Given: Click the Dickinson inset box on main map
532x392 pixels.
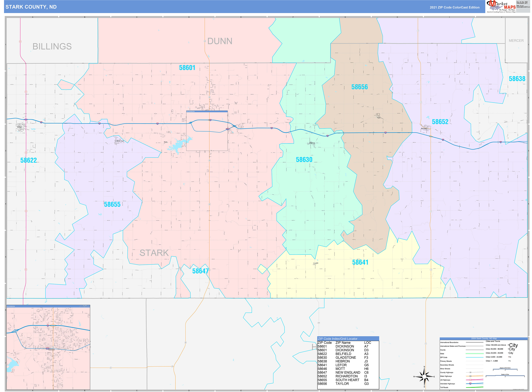Looking at the screenshot, I should click(x=207, y=131).
